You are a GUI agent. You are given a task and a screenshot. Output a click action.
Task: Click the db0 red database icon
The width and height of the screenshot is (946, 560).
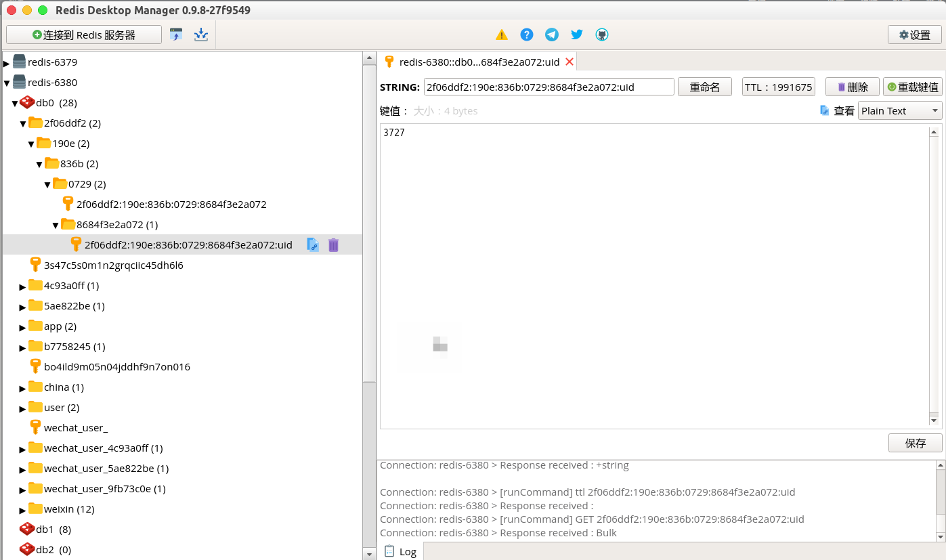click(x=27, y=102)
